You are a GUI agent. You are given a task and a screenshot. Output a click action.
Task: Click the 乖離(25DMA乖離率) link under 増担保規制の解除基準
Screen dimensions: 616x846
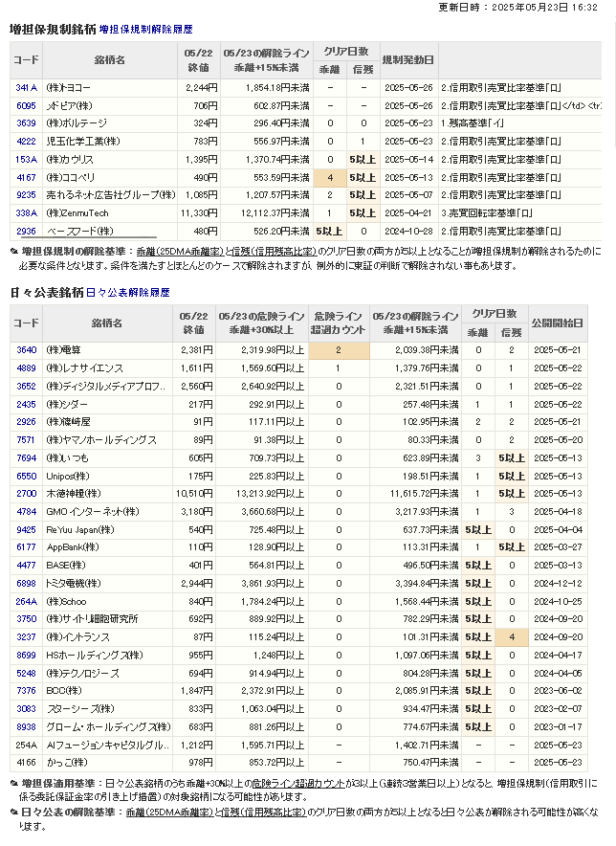(180, 252)
